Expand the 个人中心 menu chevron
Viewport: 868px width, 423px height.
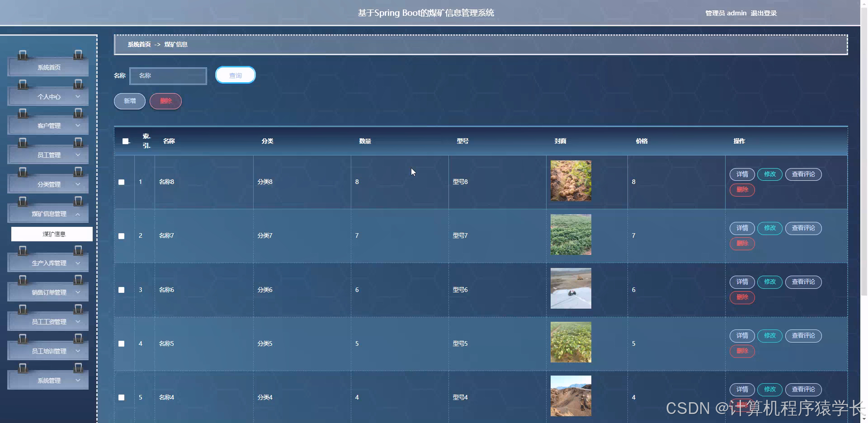click(78, 97)
